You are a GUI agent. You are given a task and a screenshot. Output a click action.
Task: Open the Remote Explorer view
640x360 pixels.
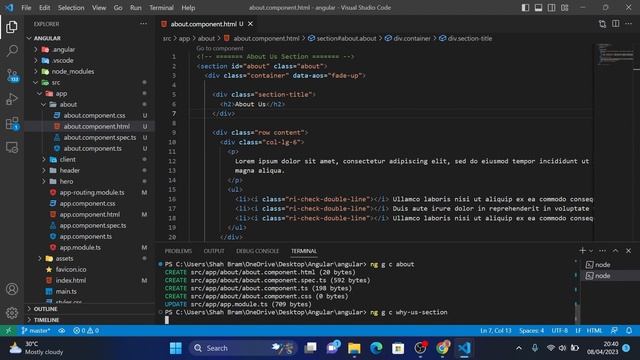[12, 147]
